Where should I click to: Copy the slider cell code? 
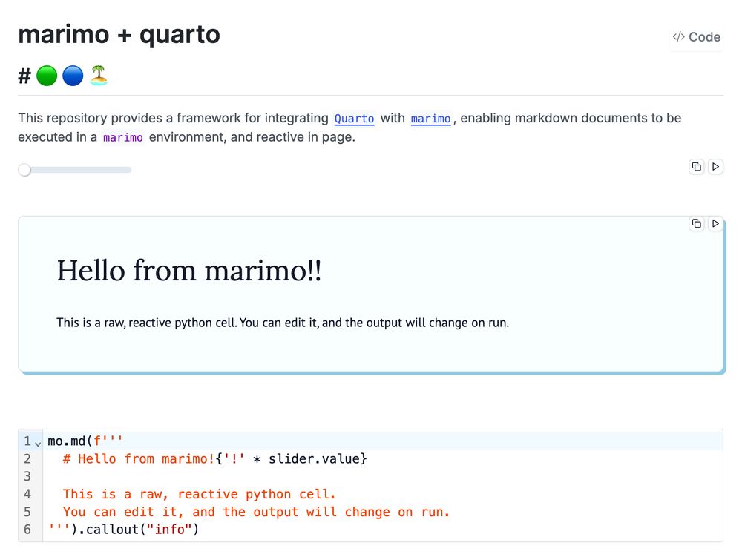pos(697,167)
